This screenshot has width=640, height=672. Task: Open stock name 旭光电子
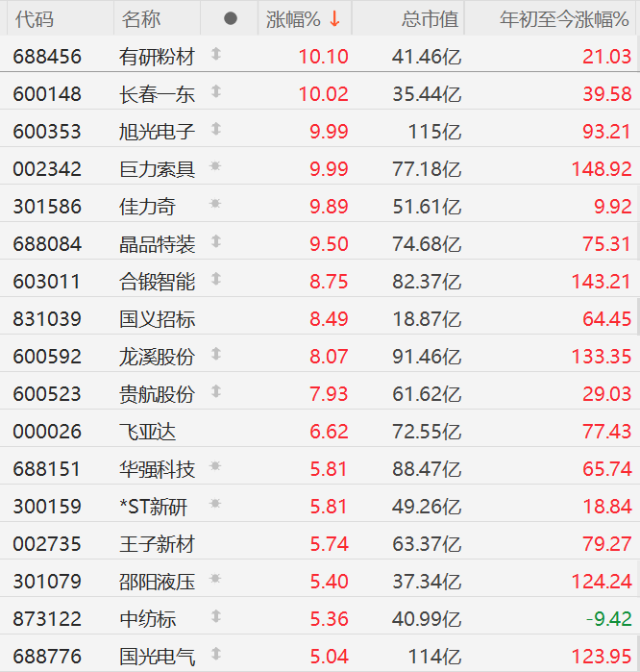[157, 132]
